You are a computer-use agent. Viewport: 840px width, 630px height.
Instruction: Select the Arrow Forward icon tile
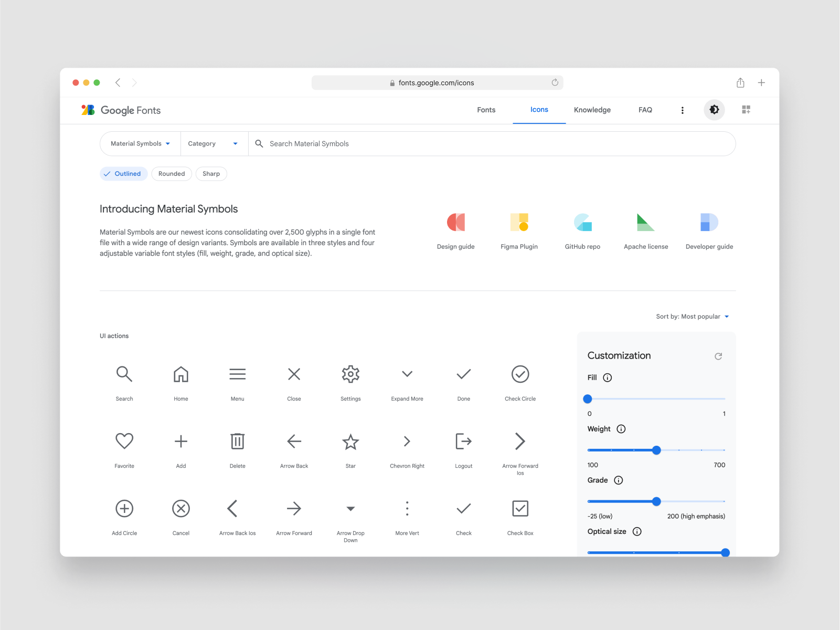tap(294, 508)
